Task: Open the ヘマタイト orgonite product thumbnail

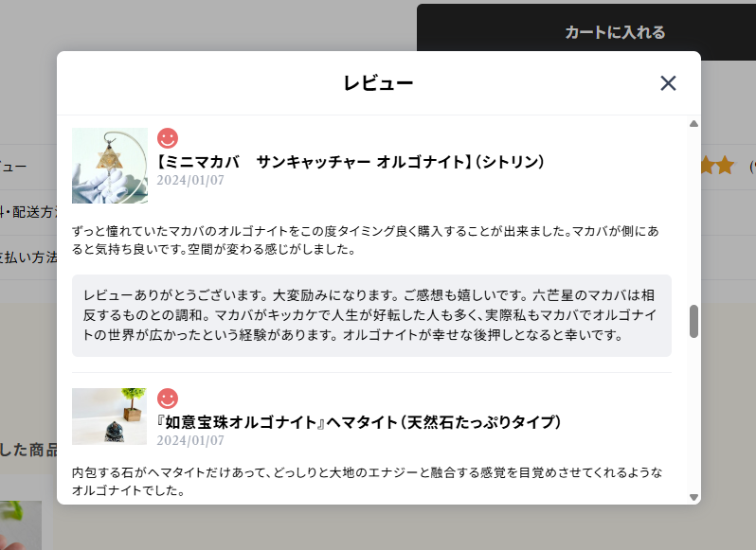Action: [x=110, y=417]
